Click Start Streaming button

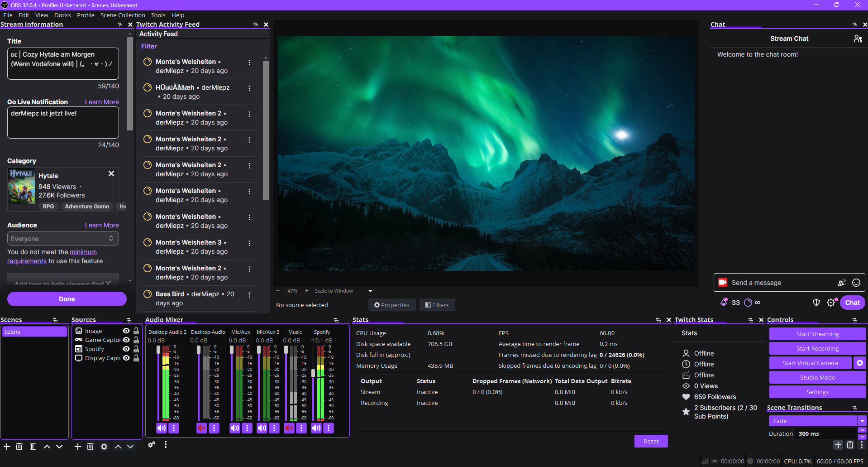[817, 334]
